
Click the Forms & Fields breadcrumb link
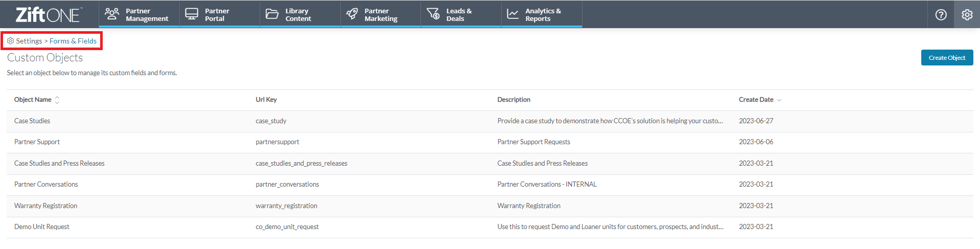pyautogui.click(x=73, y=41)
